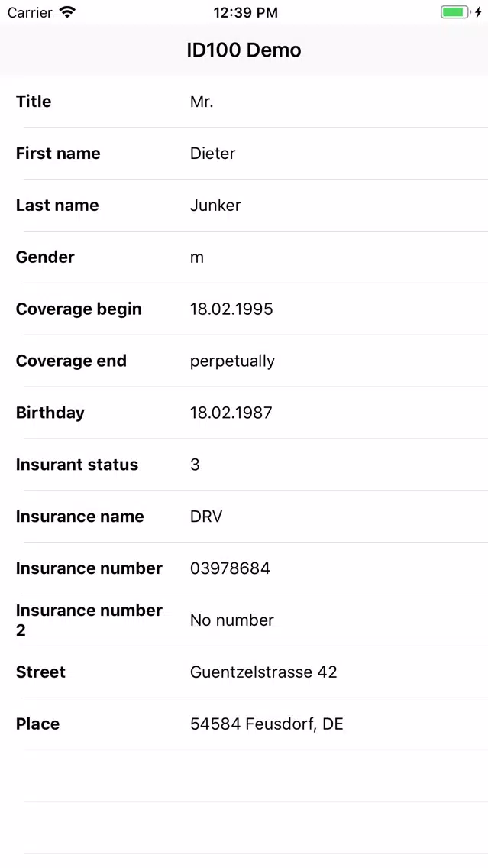Tap the Insurance name value DRV
Screen dimensions: 488x868
tap(206, 517)
